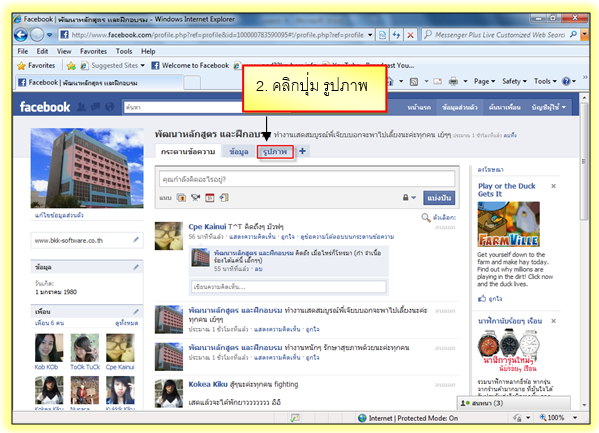Open Favorites star button
The height and width of the screenshot is (433, 599).
[x=37, y=65]
